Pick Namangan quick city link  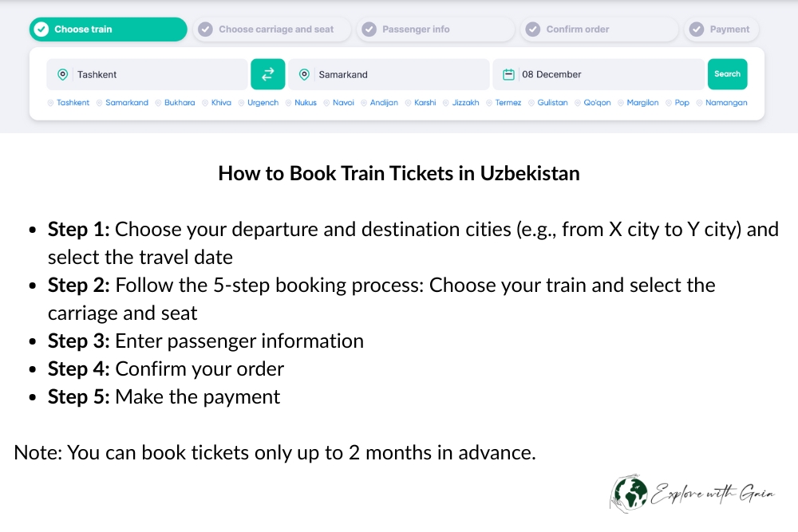click(725, 103)
